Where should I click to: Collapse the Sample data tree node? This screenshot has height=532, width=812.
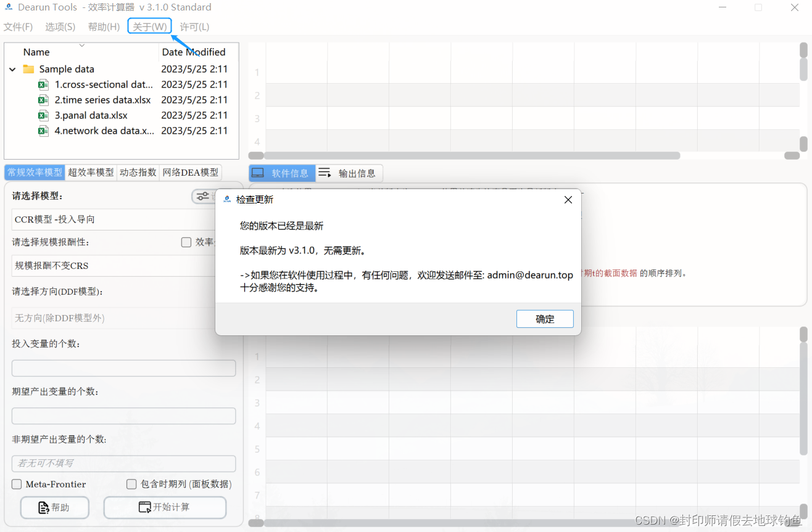point(11,69)
